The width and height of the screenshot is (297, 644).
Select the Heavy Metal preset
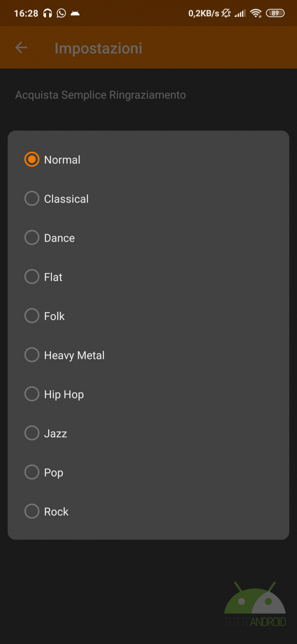pos(32,355)
